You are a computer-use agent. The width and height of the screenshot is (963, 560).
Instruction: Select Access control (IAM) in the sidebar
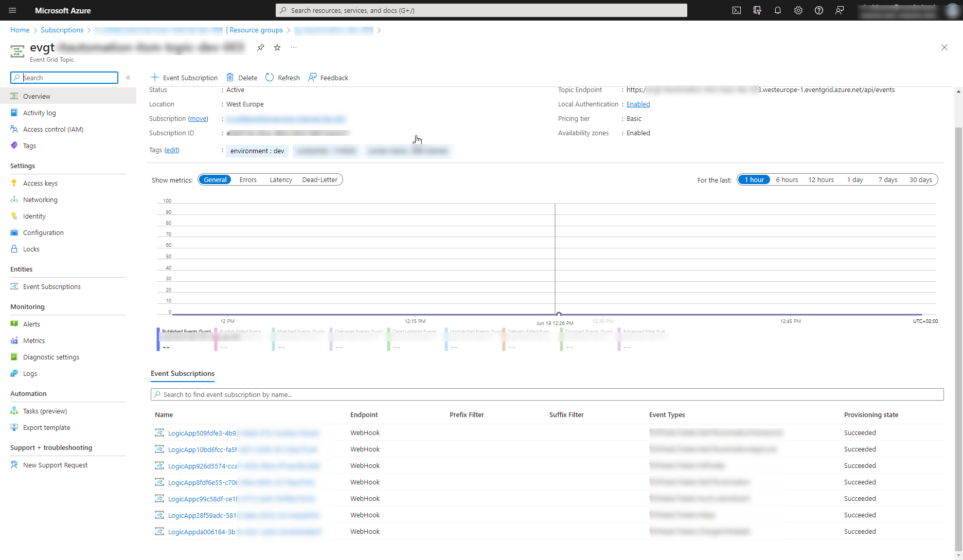(x=53, y=129)
